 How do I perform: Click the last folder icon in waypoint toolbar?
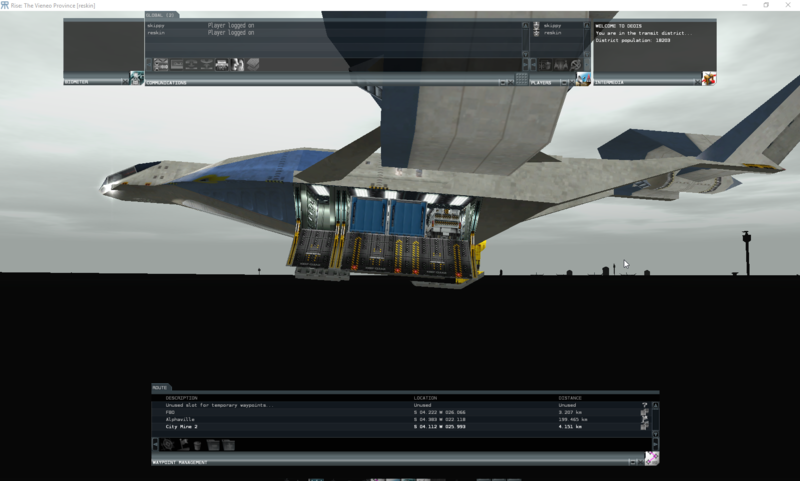coord(229,445)
